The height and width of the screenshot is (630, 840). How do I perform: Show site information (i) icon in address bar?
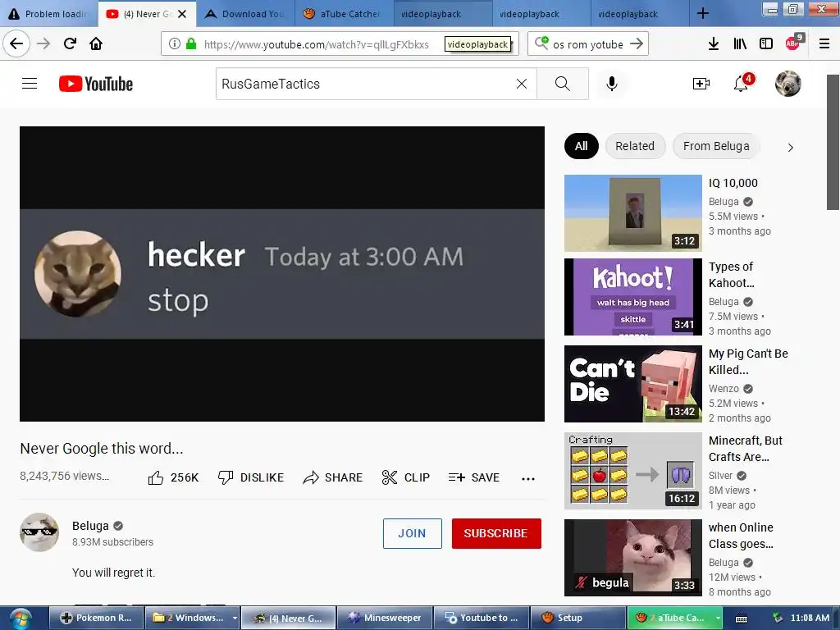[175, 44]
